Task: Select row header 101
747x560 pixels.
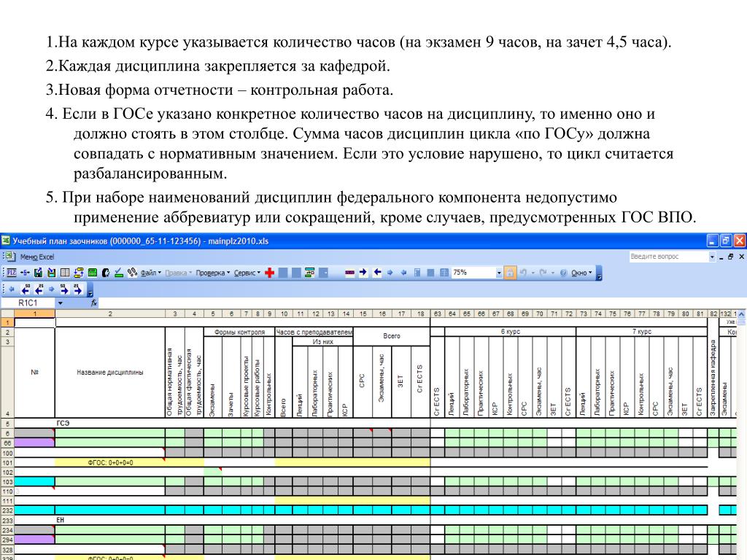Action: 7,462
